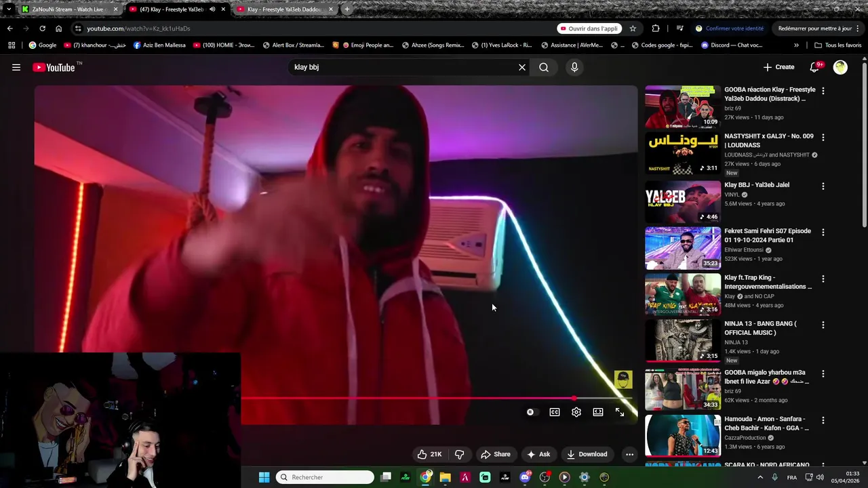Open the player settings gear
The height and width of the screenshot is (488, 868).
576,412
